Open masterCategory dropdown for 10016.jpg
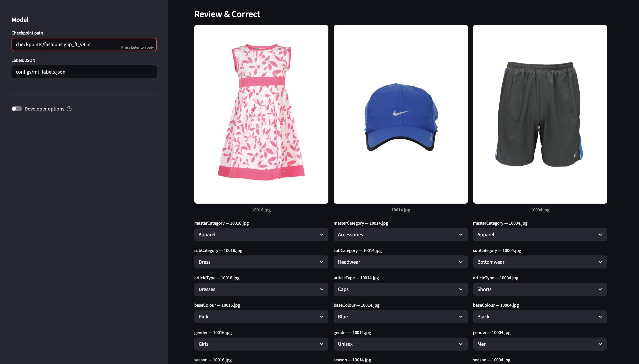The height and width of the screenshot is (364, 639). tap(261, 234)
